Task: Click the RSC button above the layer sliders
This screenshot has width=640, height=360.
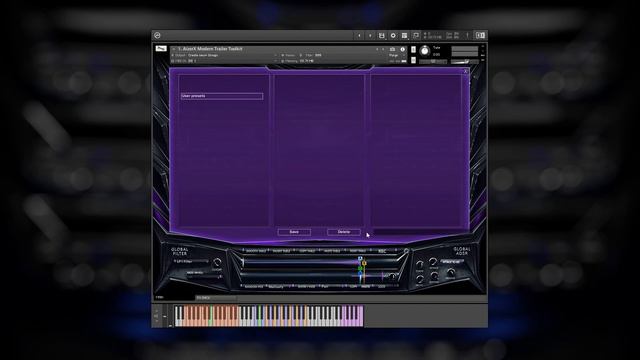Action: coord(382,251)
